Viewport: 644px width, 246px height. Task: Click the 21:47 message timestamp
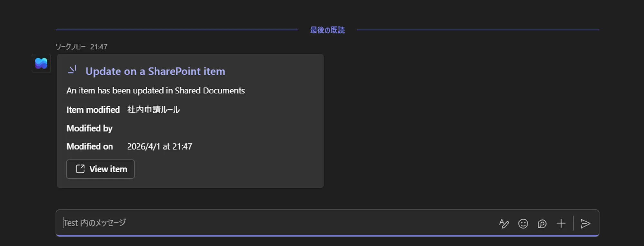coord(99,47)
